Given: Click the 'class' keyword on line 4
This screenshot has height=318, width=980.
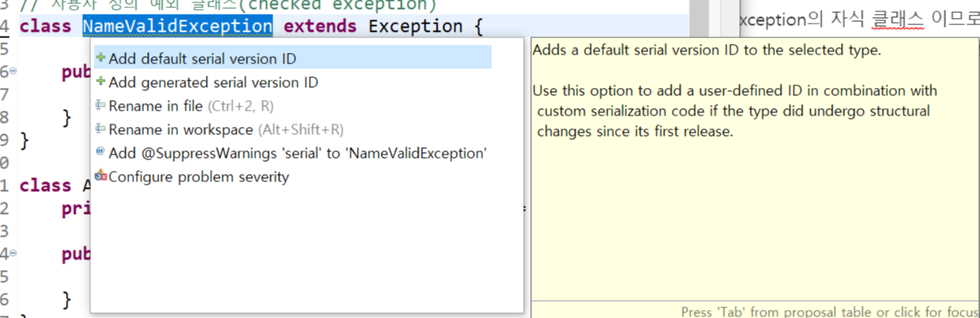Looking at the screenshot, I should pyautogui.click(x=45, y=26).
